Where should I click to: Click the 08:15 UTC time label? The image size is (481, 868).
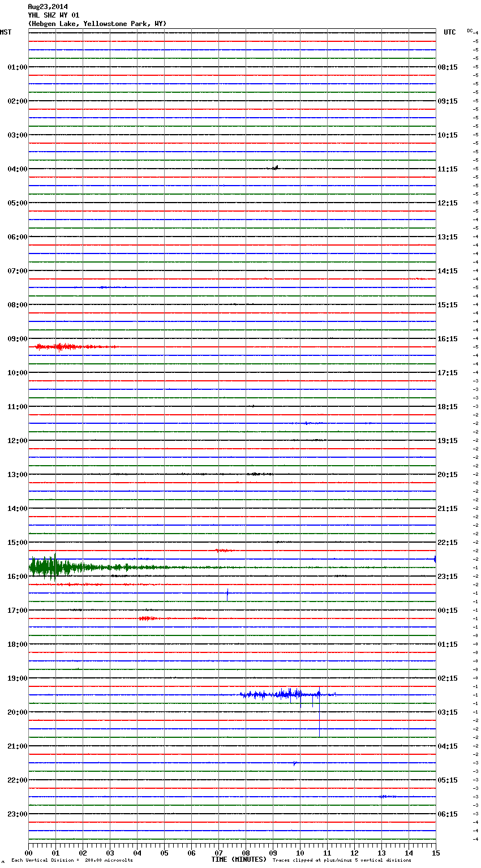(448, 67)
